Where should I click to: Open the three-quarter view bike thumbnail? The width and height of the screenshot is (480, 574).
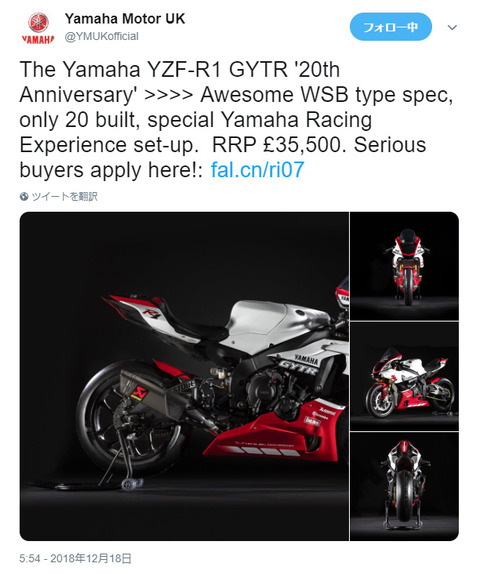[404, 376]
